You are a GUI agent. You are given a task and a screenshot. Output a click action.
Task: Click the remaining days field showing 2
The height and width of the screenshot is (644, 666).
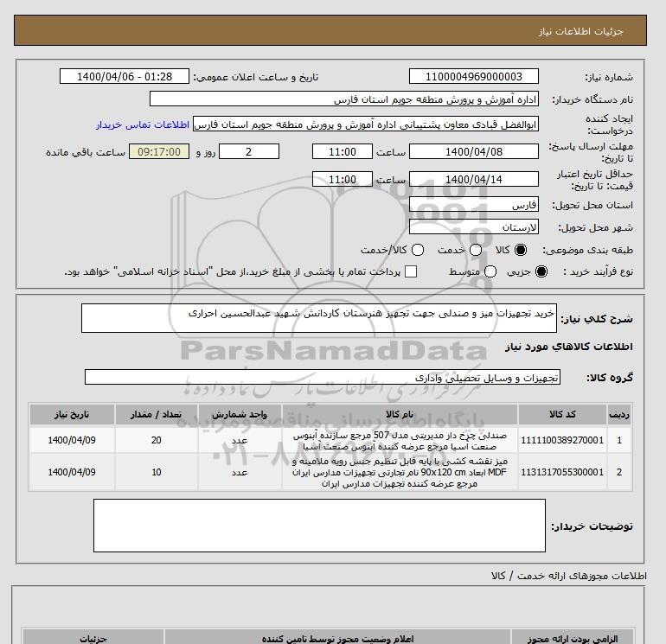[249, 151]
